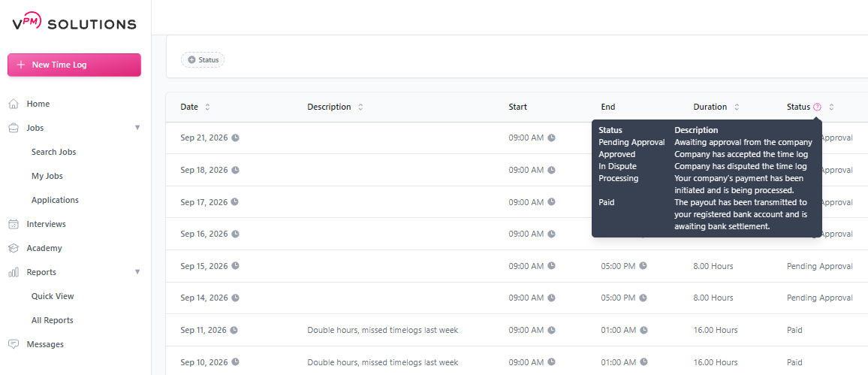The width and height of the screenshot is (868, 375).
Task: Open the Applications page
Action: click(x=55, y=200)
